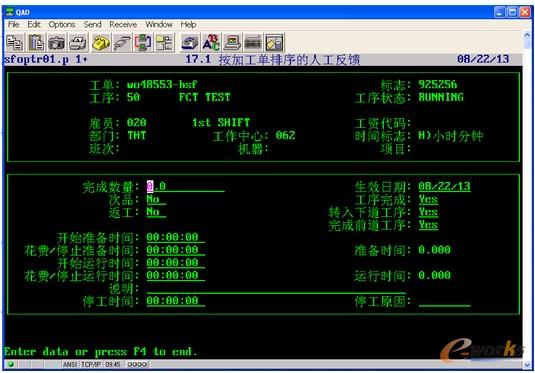Open the Help menu
535x373 pixels.
(x=188, y=25)
